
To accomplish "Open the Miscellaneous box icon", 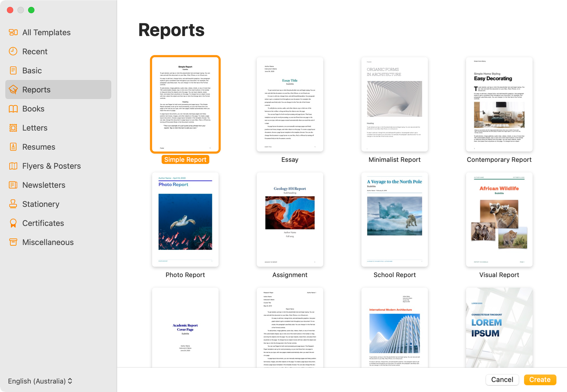I will [13, 242].
